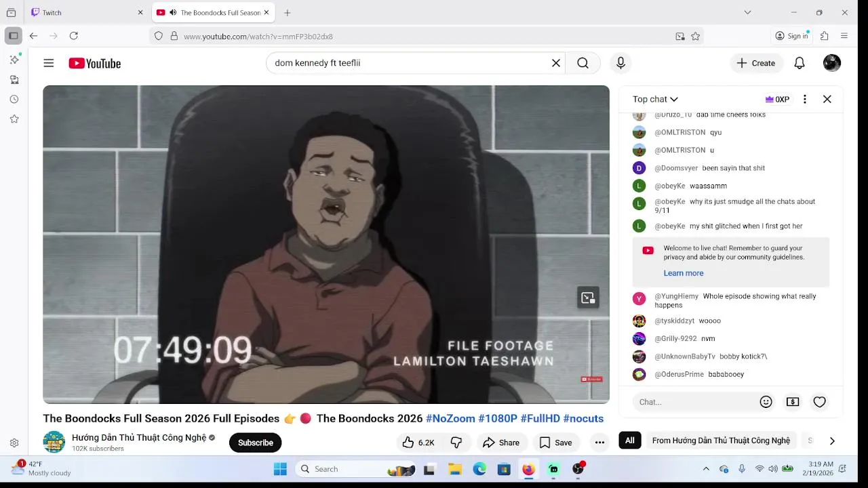Open the channel avatar thumbnail
This screenshot has width=868, height=488.
click(54, 442)
